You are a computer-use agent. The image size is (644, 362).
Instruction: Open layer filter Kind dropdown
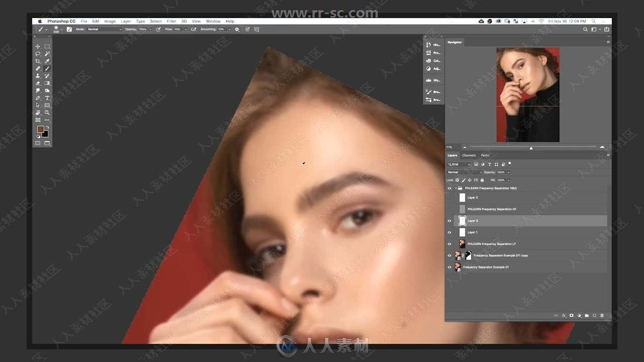tap(459, 164)
